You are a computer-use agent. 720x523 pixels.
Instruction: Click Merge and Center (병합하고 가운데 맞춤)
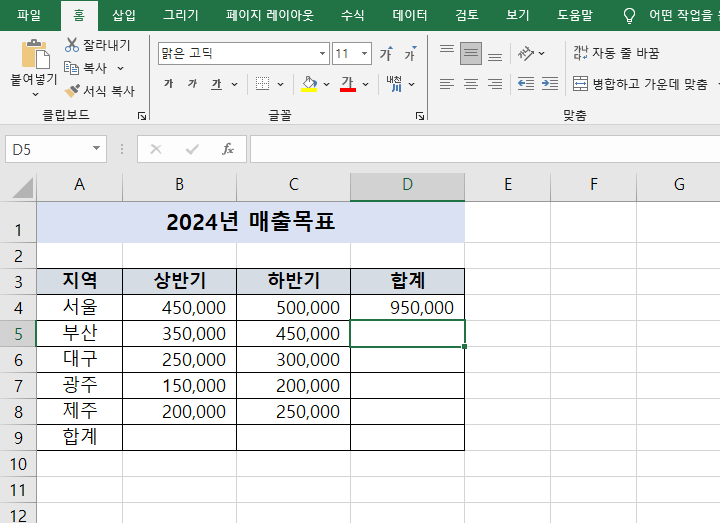coord(640,84)
